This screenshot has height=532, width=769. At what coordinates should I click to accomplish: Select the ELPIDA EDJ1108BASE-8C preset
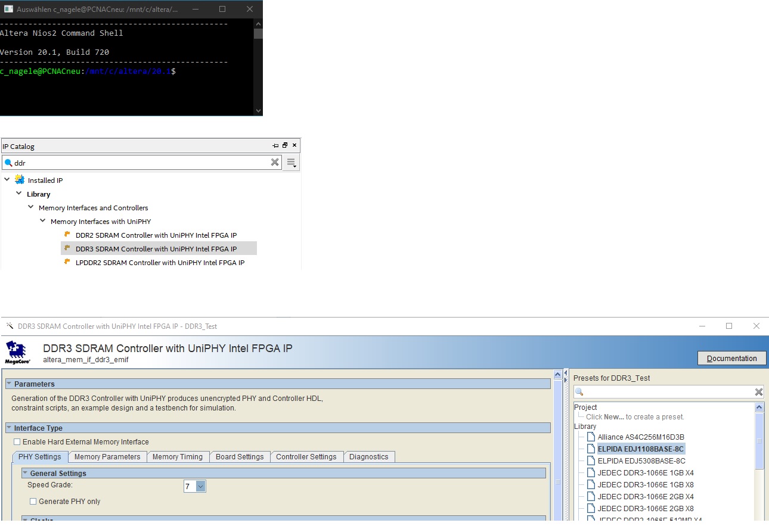[641, 449]
